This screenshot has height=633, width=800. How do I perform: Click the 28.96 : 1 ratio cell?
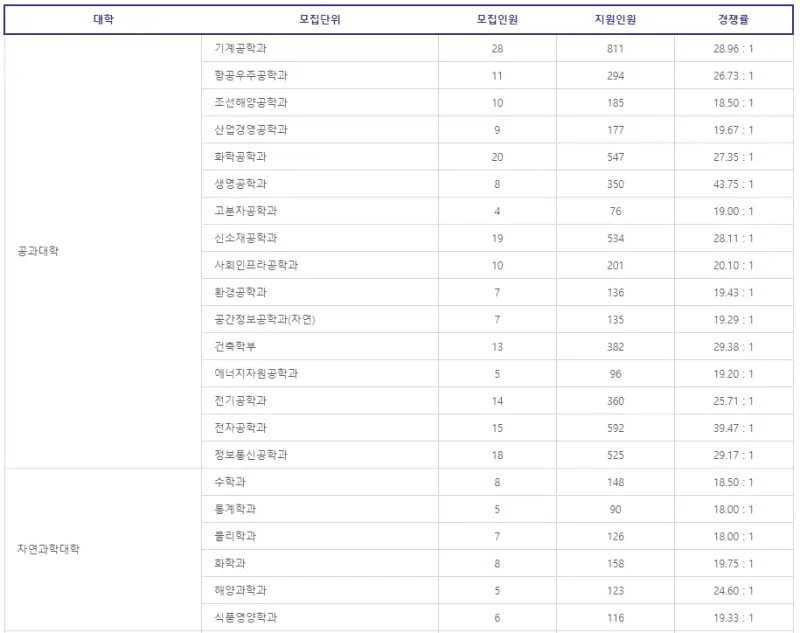click(x=733, y=49)
